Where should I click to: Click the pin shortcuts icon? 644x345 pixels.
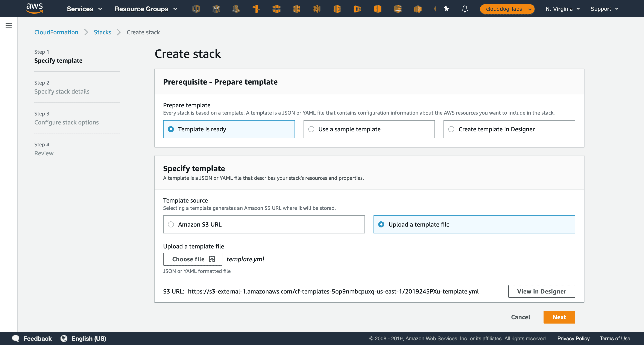click(446, 9)
